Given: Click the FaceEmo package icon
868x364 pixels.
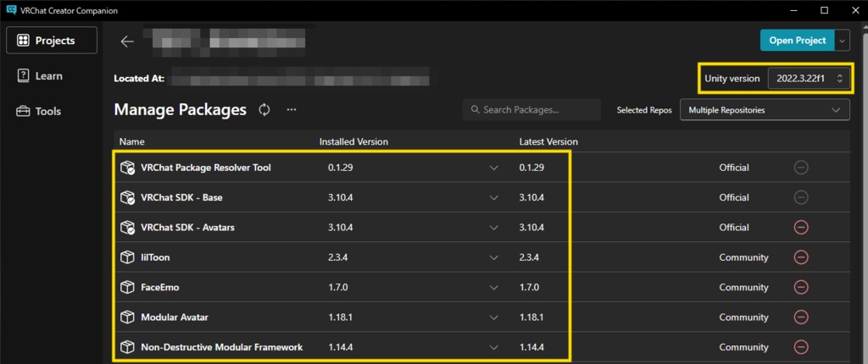Looking at the screenshot, I should pos(127,287).
